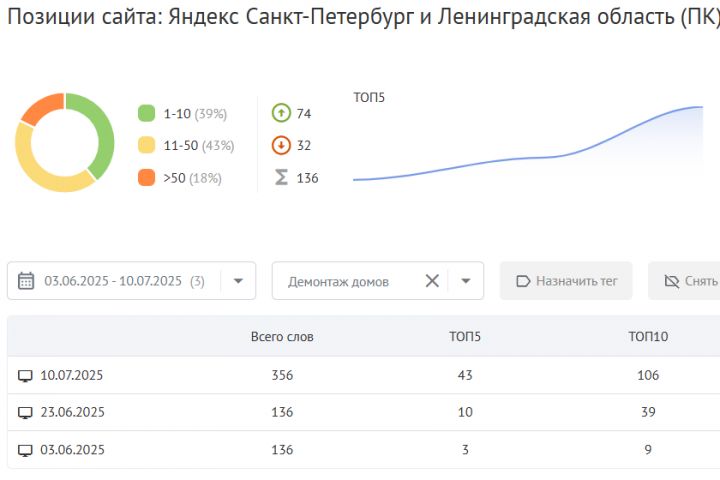Toggle the yellow 11-50 legend swatch
Viewport: 720px width, 480px height.
point(146,145)
